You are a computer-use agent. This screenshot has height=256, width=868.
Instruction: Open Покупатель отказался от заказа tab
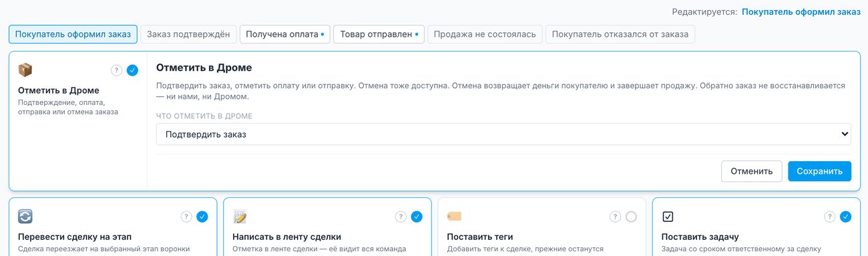pyautogui.click(x=620, y=34)
